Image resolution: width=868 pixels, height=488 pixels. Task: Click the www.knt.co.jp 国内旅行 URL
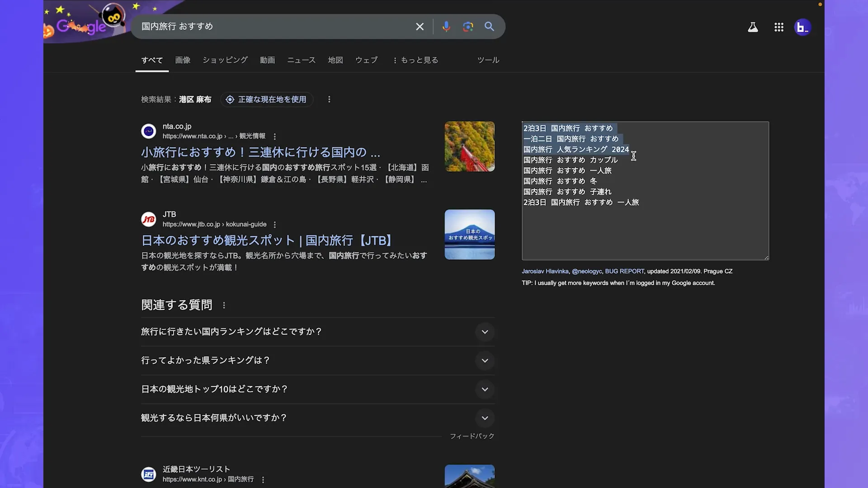[208, 480]
